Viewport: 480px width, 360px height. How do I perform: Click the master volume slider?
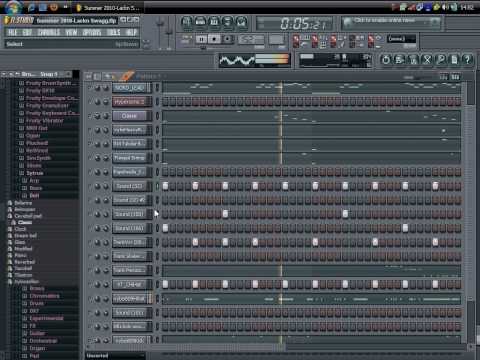(x=160, y=33)
